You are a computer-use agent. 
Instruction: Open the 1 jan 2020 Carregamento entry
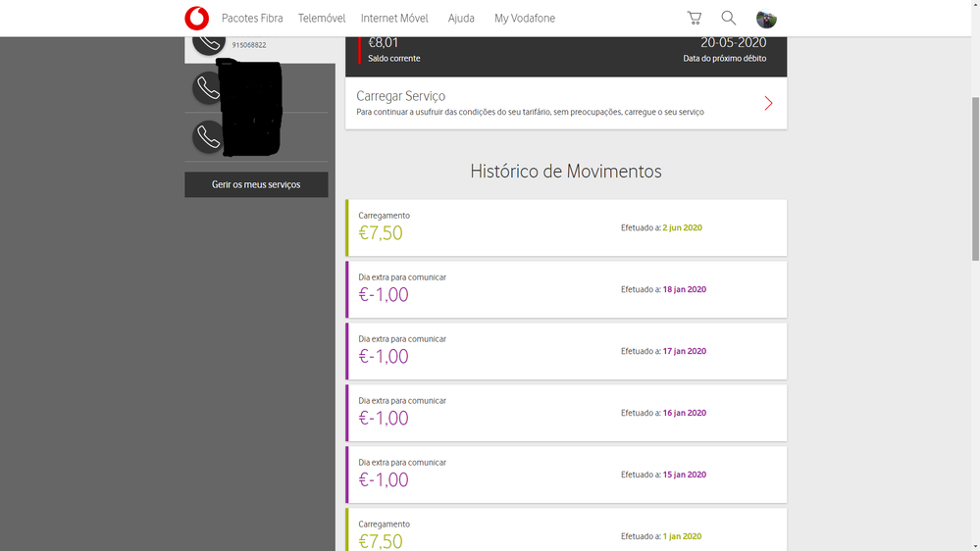pos(566,530)
